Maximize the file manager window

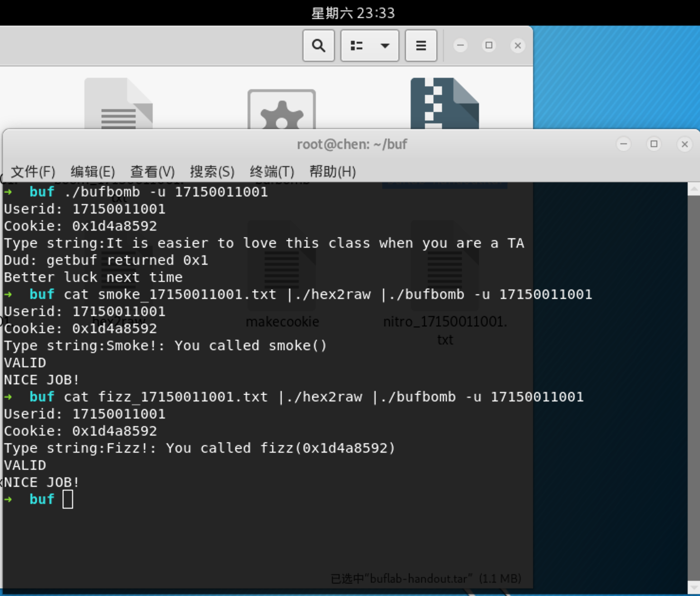[489, 46]
